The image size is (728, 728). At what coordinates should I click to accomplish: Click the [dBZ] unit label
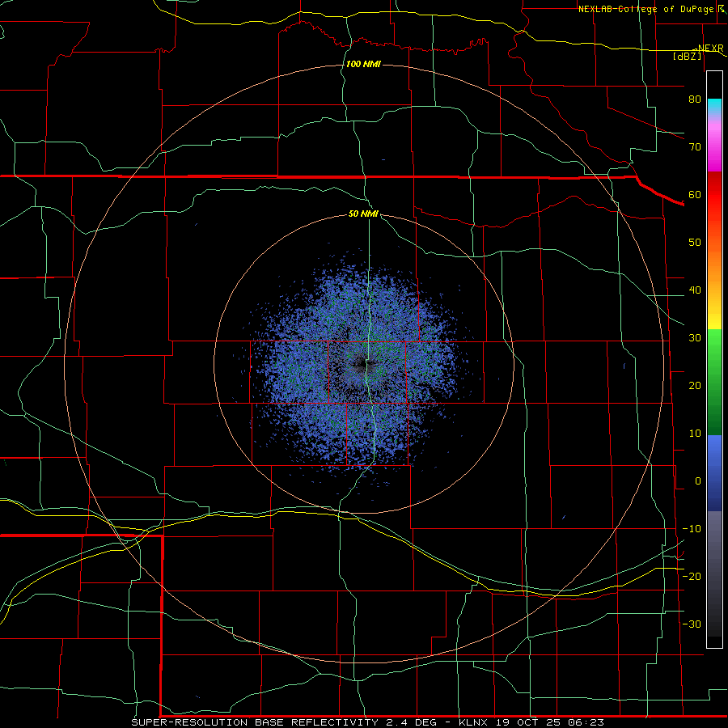687,56
